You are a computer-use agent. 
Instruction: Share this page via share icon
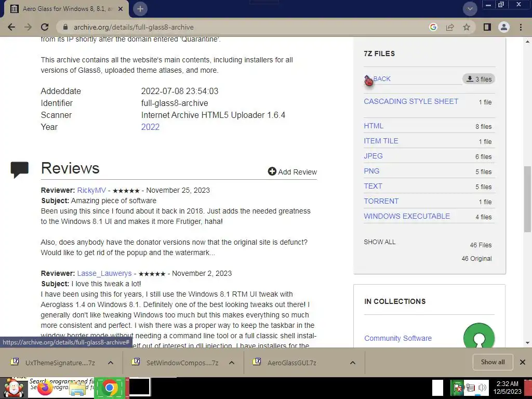pos(450,27)
